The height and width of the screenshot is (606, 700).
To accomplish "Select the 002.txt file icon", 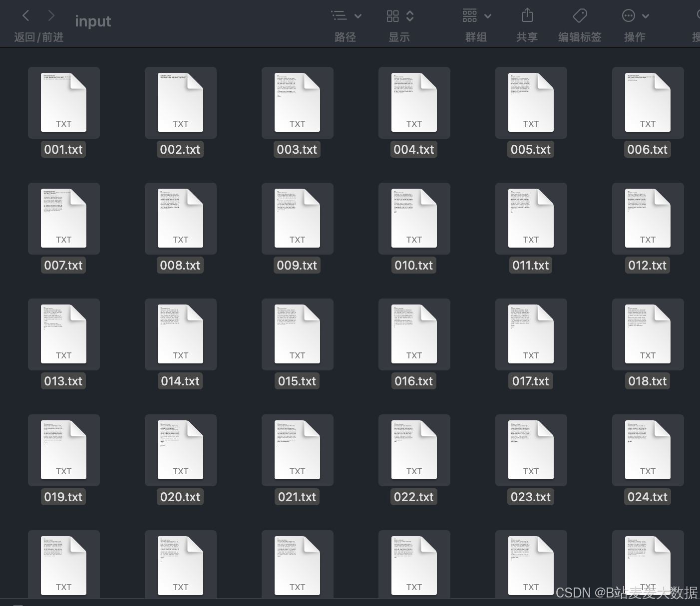I will point(181,102).
